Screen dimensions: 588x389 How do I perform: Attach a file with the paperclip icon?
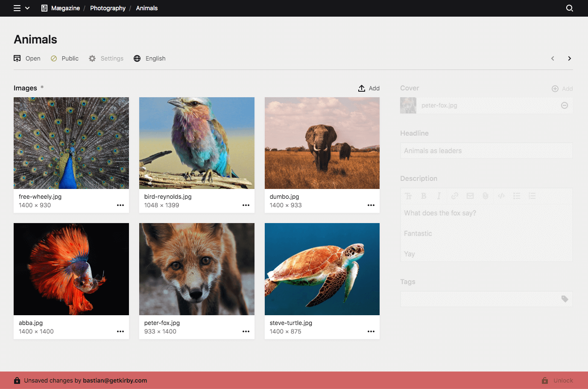point(486,196)
